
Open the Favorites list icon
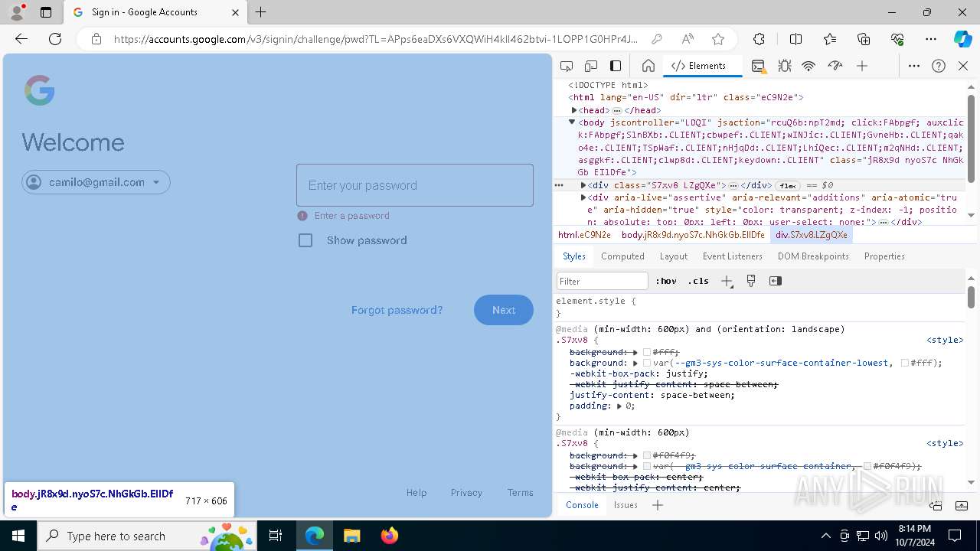pyautogui.click(x=830, y=39)
